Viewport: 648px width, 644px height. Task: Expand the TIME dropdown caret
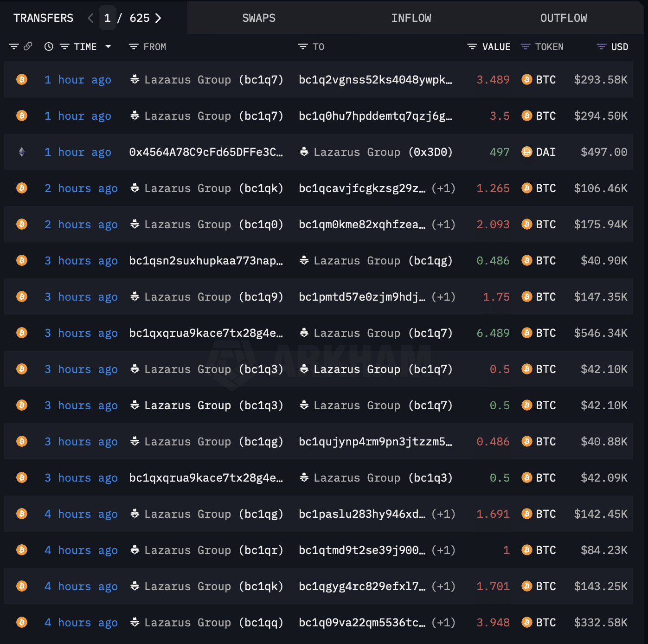click(108, 46)
